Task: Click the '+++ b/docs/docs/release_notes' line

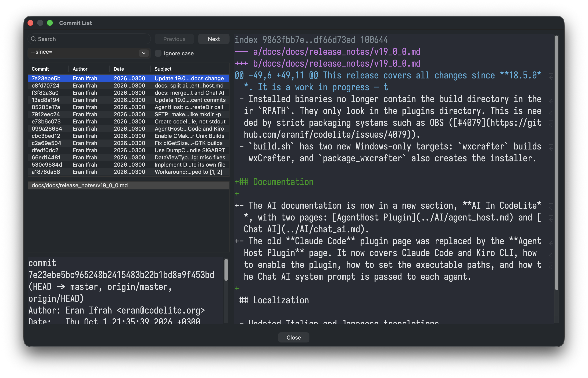Action: click(x=328, y=64)
